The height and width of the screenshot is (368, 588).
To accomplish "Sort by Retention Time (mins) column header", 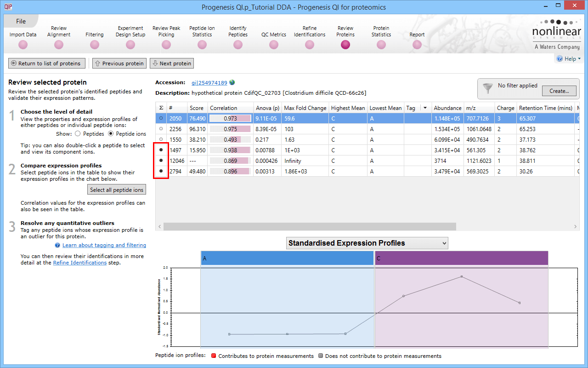I will (545, 108).
